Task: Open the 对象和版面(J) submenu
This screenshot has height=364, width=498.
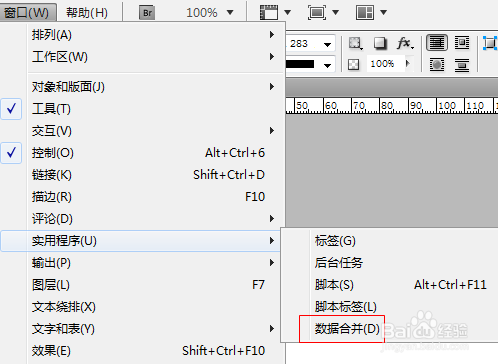Action: tap(154, 87)
